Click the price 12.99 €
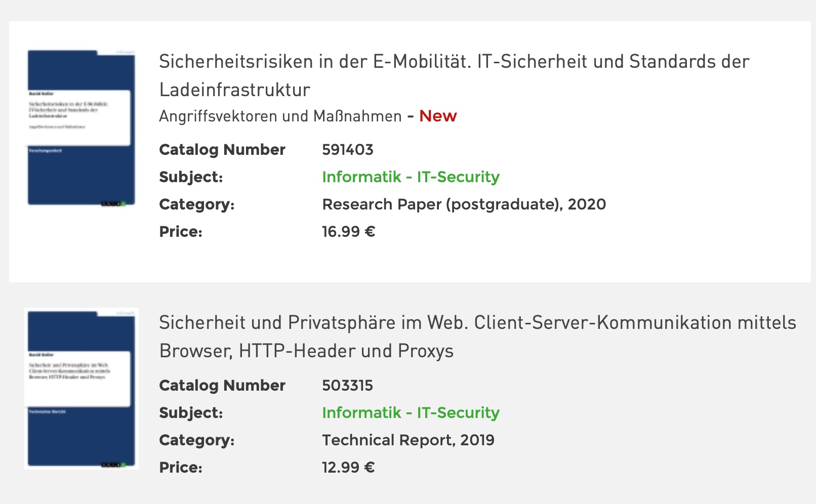This screenshot has width=816, height=504. point(349,468)
